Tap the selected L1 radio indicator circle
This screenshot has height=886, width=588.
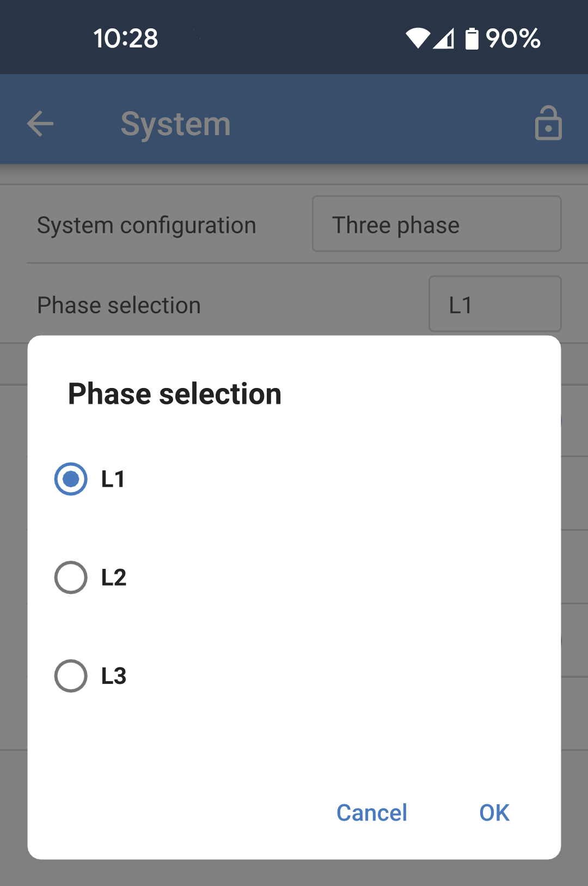click(70, 479)
